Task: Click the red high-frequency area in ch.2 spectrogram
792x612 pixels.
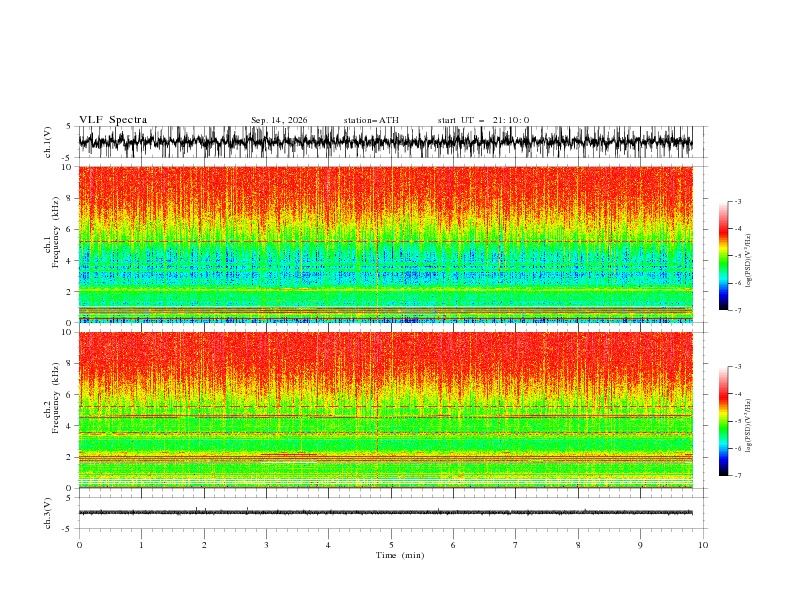Action: 386,359
